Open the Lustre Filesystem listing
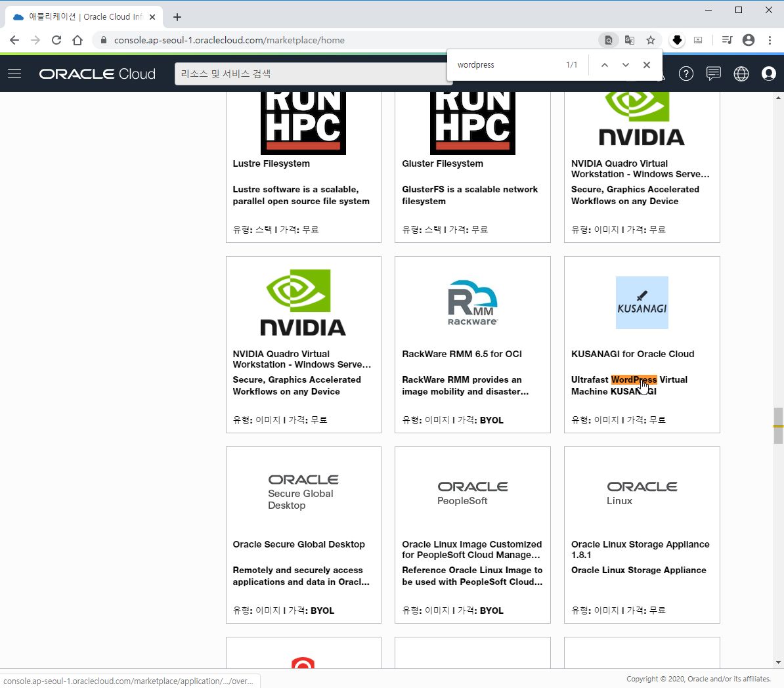Screen dimensions: 784x688 pyautogui.click(x=271, y=163)
